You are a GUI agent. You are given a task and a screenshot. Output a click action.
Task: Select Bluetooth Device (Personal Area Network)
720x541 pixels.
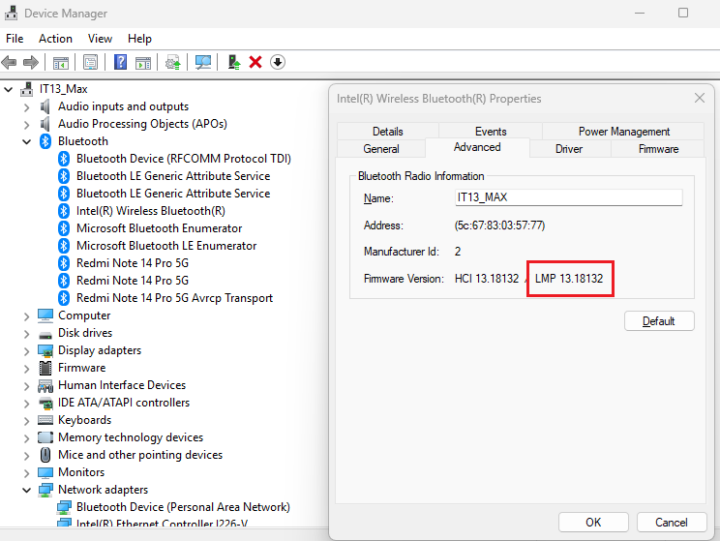point(183,507)
